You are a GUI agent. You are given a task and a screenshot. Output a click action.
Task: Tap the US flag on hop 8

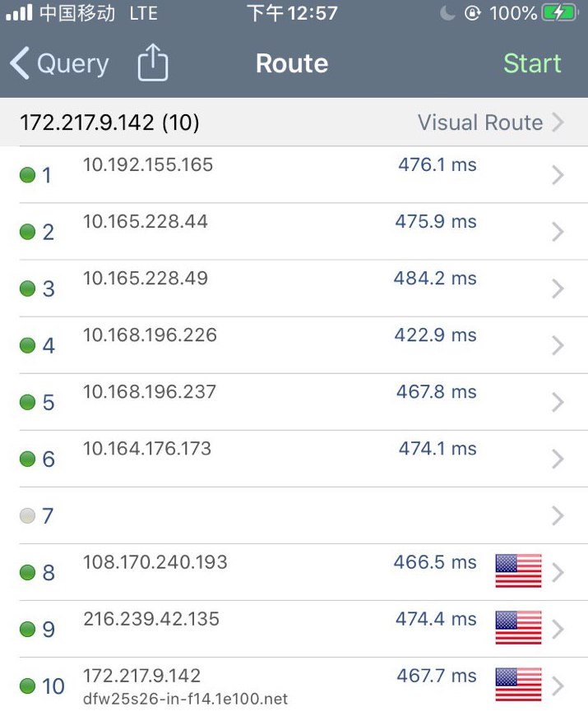click(x=518, y=570)
